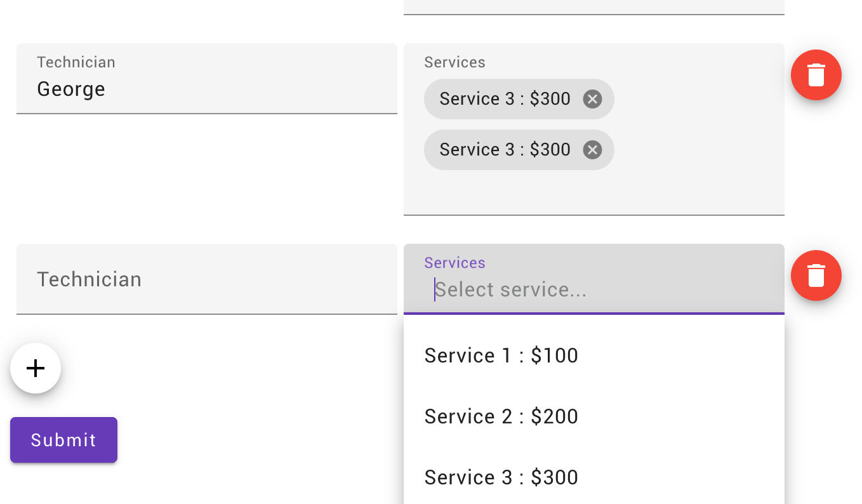
Task: Pick Service 3 : $300 in dropdown list
Action: click(501, 477)
